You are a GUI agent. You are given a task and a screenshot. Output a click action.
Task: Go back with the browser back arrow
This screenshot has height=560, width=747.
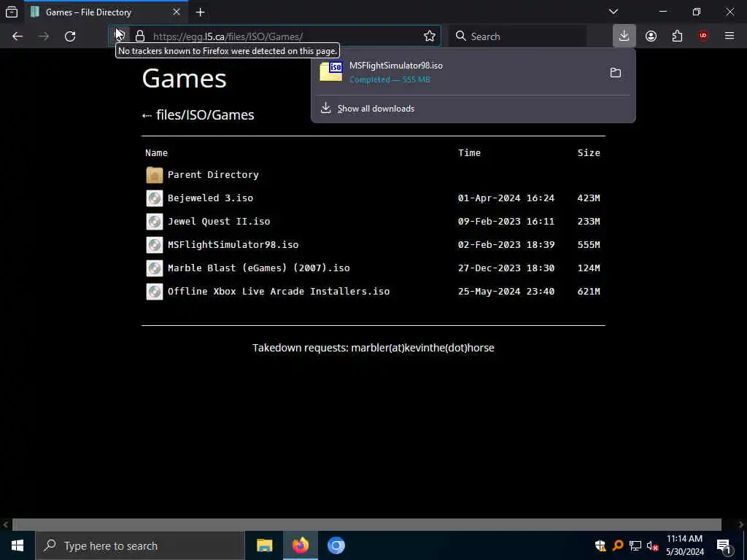coord(18,36)
